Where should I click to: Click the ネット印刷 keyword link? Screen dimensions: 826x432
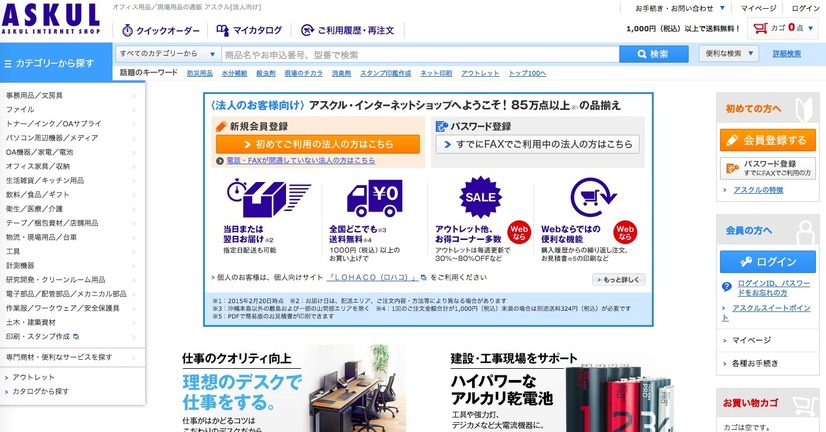[436, 73]
